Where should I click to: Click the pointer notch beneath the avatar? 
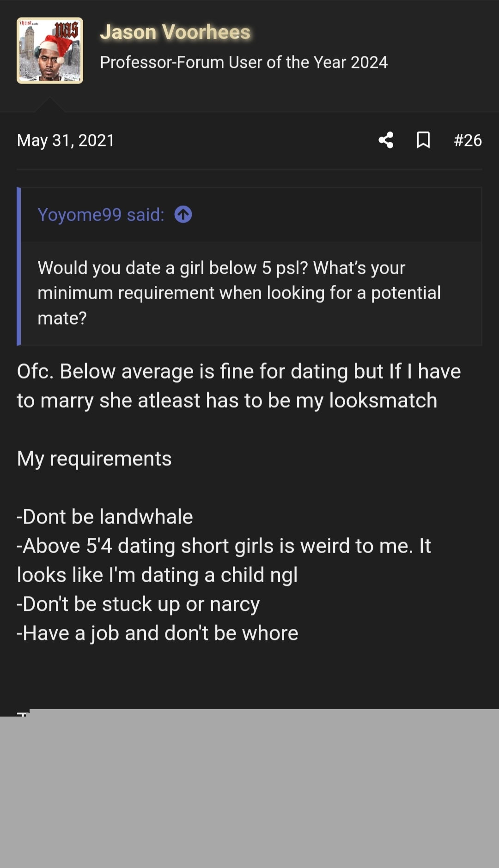coord(50,105)
